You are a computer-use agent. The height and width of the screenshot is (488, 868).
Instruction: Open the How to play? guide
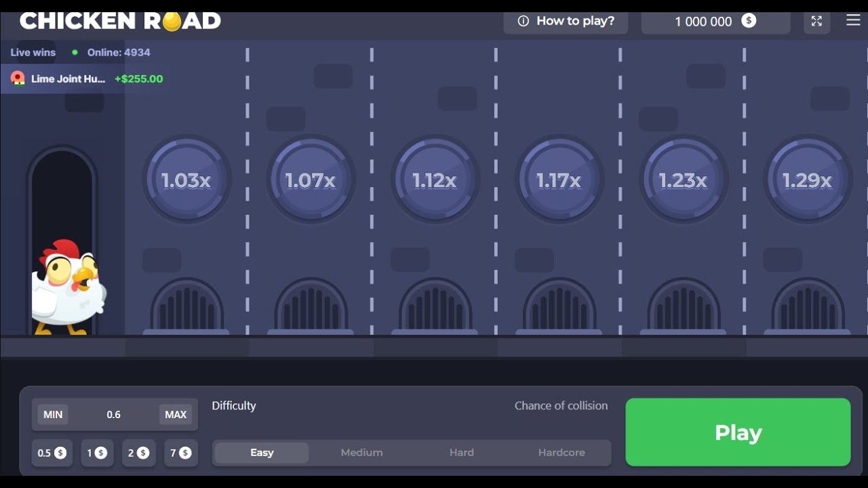click(x=566, y=21)
